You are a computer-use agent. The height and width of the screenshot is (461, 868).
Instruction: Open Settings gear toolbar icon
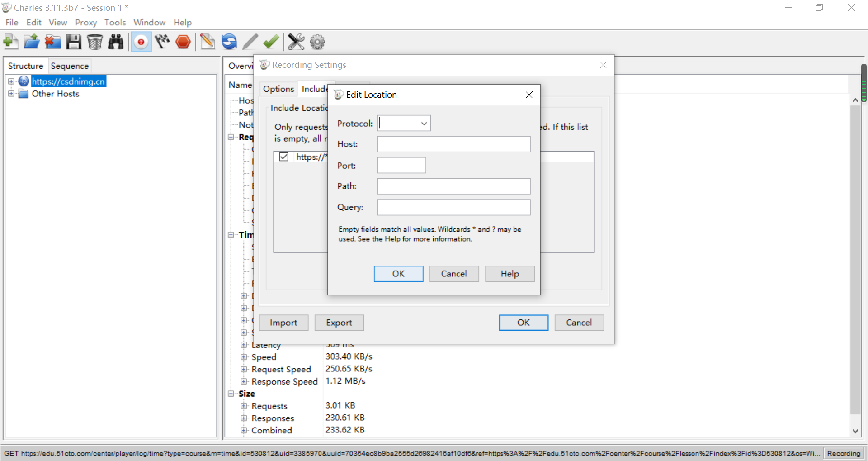coord(317,42)
